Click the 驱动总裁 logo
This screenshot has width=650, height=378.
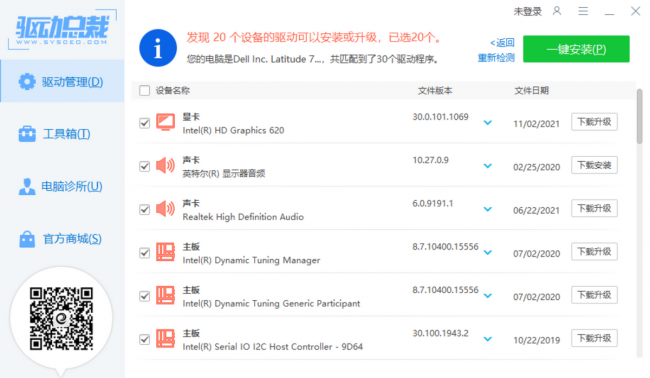tap(62, 29)
